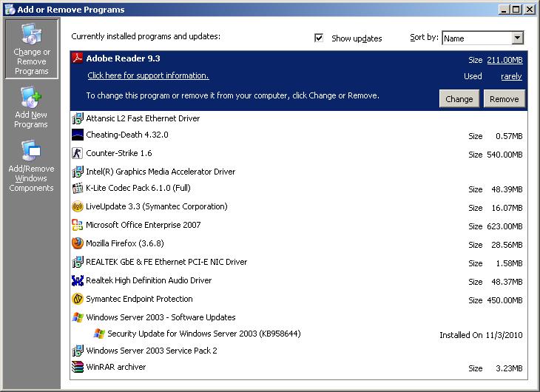Click the Mozilla Firefox icon
540x392 pixels.
point(78,243)
